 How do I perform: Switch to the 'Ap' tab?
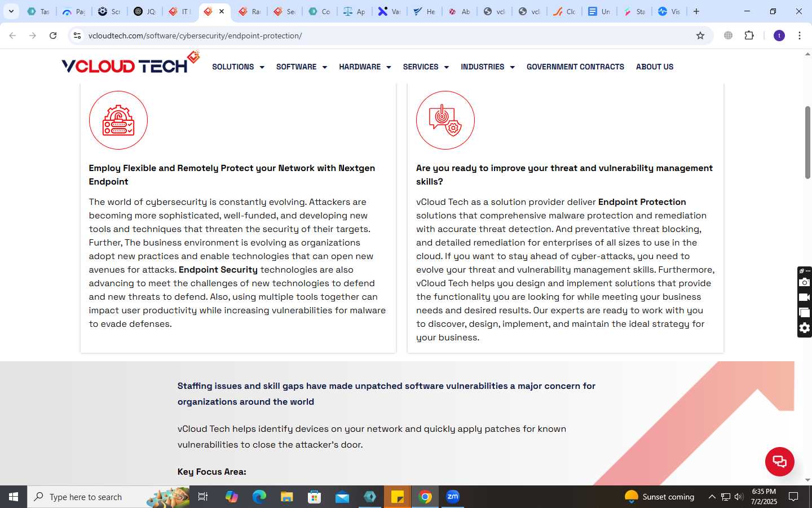click(355, 11)
